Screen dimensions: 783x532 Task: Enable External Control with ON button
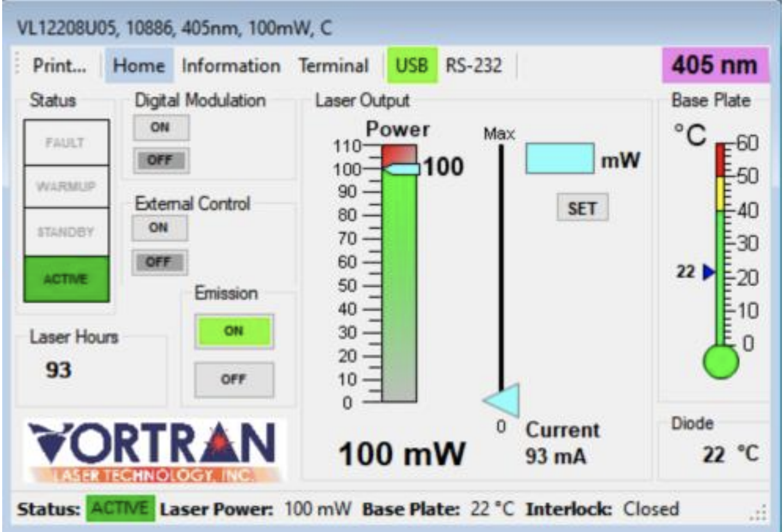159,227
